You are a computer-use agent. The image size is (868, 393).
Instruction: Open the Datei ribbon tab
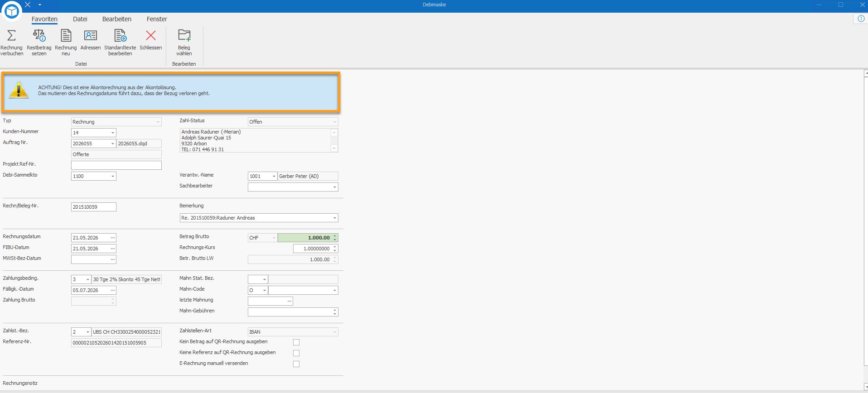point(80,19)
